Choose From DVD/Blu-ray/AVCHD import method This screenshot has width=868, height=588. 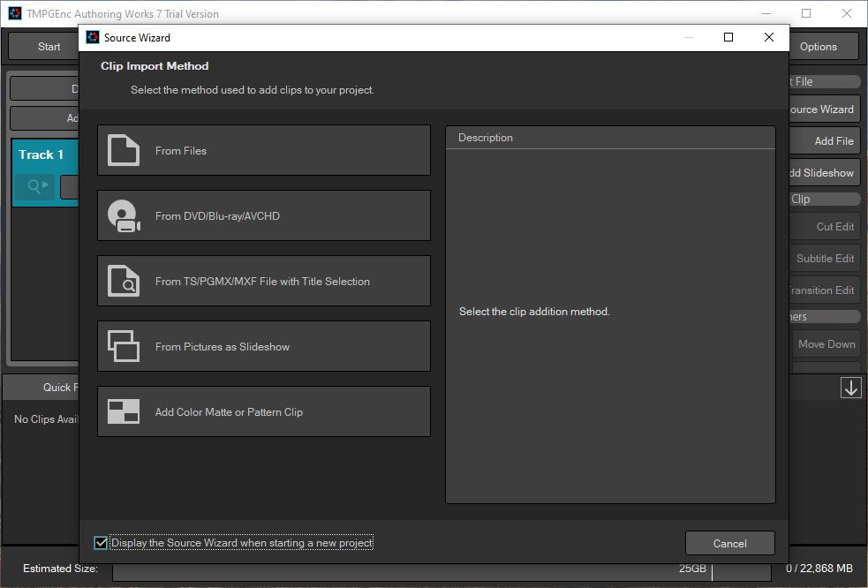coord(263,215)
